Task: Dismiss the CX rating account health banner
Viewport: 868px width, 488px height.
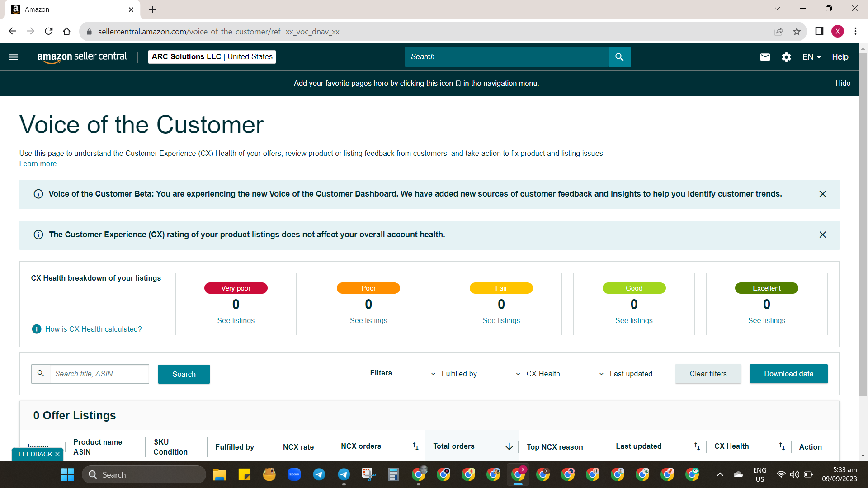Action: tap(823, 235)
